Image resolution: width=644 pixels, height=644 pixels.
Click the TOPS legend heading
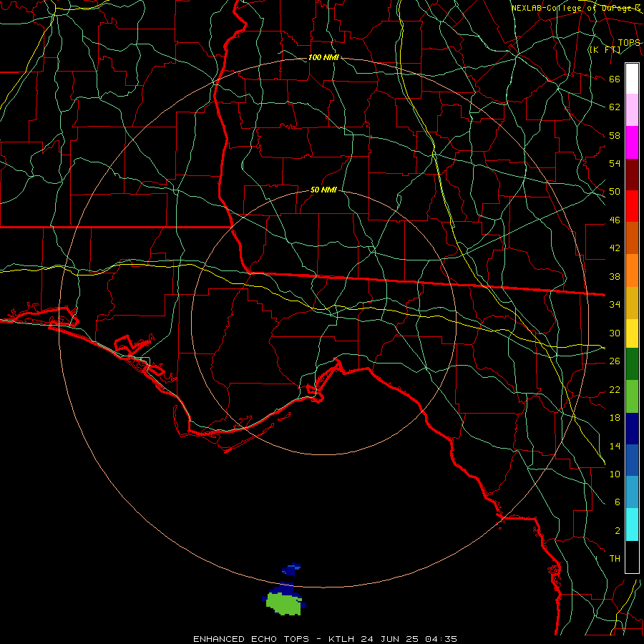629,43
